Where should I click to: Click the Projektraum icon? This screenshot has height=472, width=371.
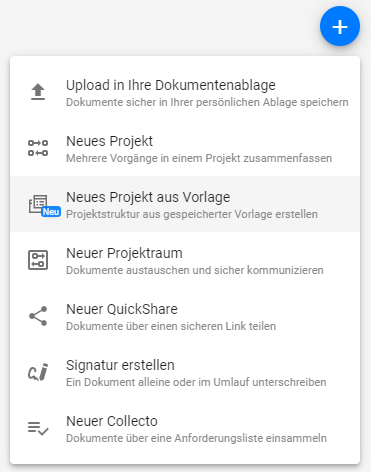[x=38, y=260]
